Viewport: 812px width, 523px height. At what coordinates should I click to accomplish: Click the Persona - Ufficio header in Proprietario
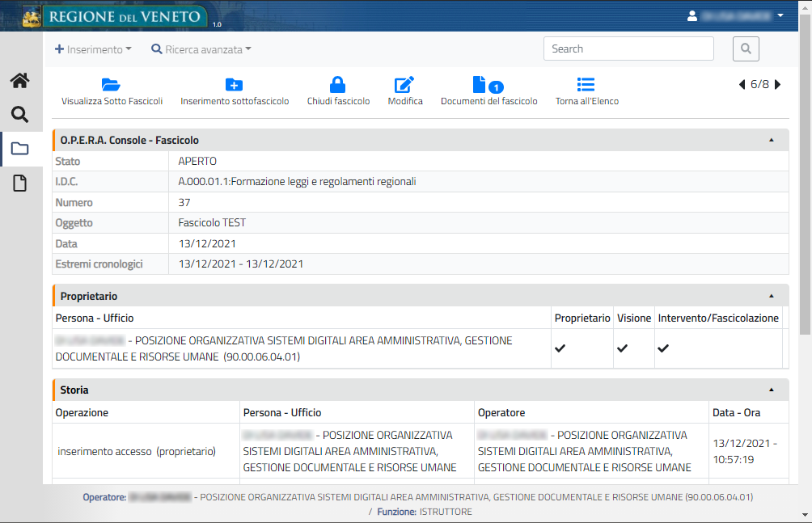pos(95,318)
